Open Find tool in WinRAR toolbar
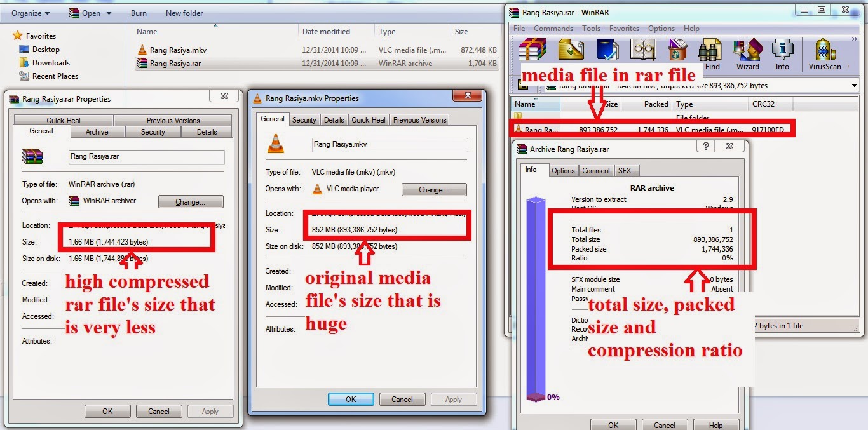868x430 pixels. 711,54
